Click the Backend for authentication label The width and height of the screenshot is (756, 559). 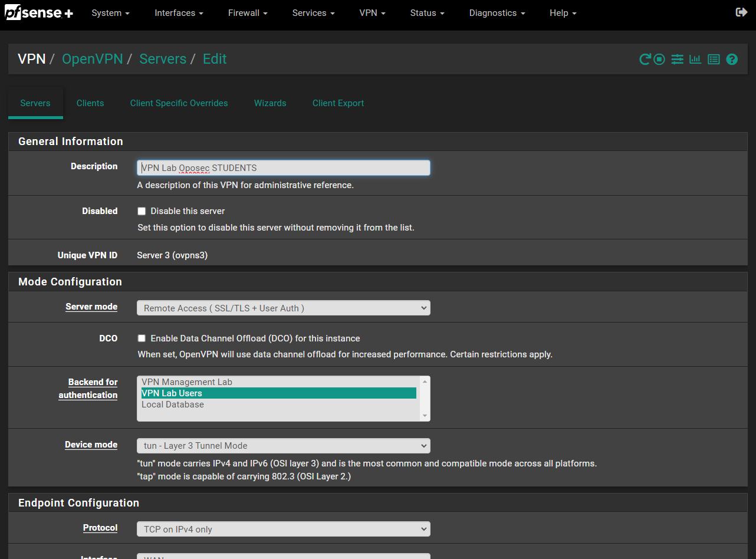pos(88,389)
